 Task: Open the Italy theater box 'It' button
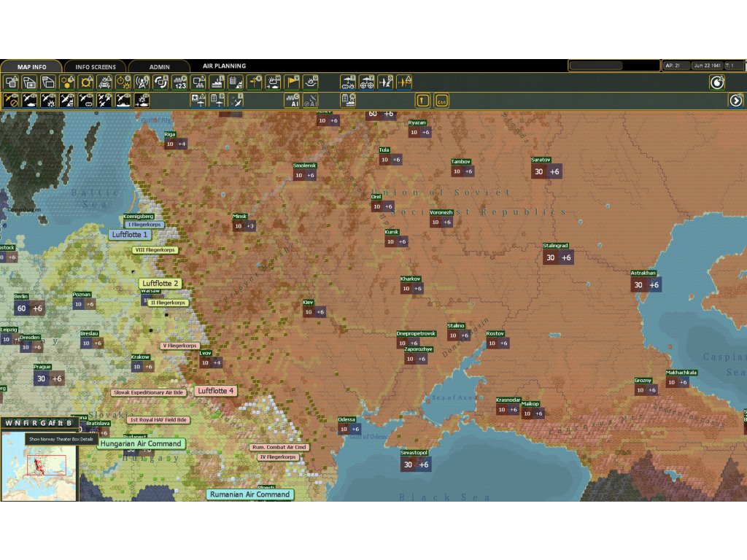(61, 423)
